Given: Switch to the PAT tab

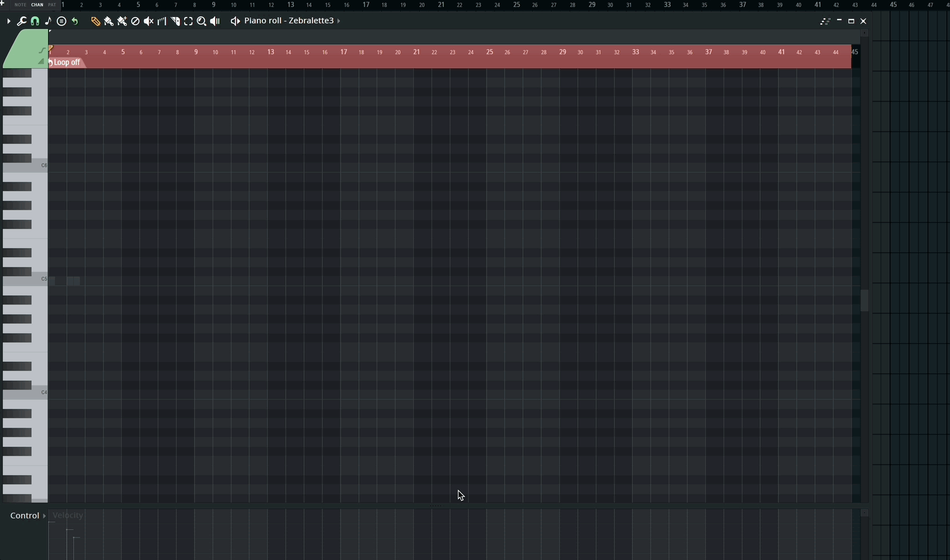Looking at the screenshot, I should [52, 5].
